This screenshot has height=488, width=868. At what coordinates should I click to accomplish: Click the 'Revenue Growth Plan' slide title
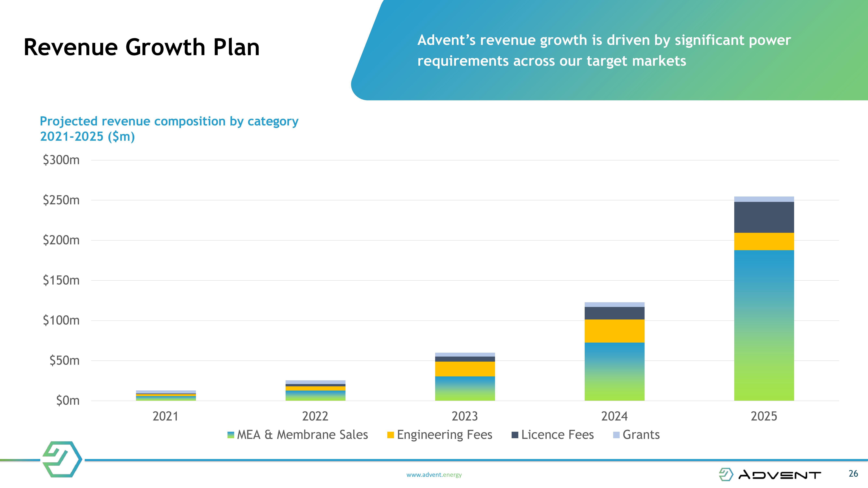click(142, 47)
